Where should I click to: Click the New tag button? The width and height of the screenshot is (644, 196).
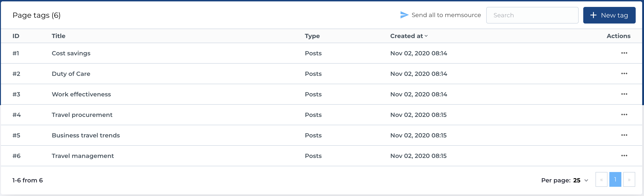(x=609, y=15)
